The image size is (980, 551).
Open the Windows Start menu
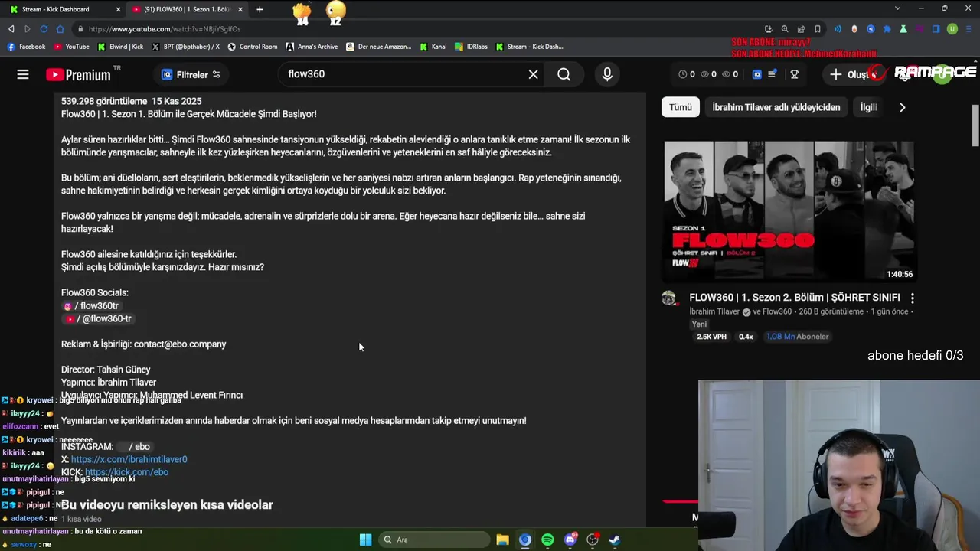(x=365, y=540)
